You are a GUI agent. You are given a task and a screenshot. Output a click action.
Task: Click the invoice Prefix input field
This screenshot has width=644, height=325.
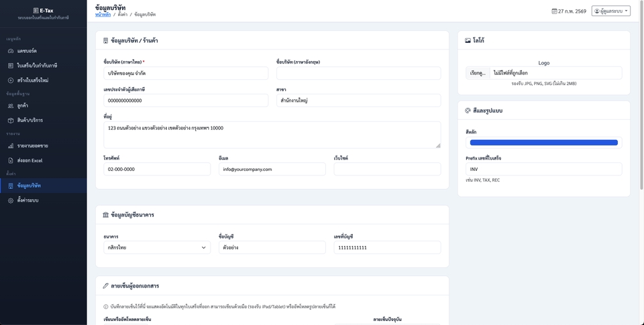543,169
